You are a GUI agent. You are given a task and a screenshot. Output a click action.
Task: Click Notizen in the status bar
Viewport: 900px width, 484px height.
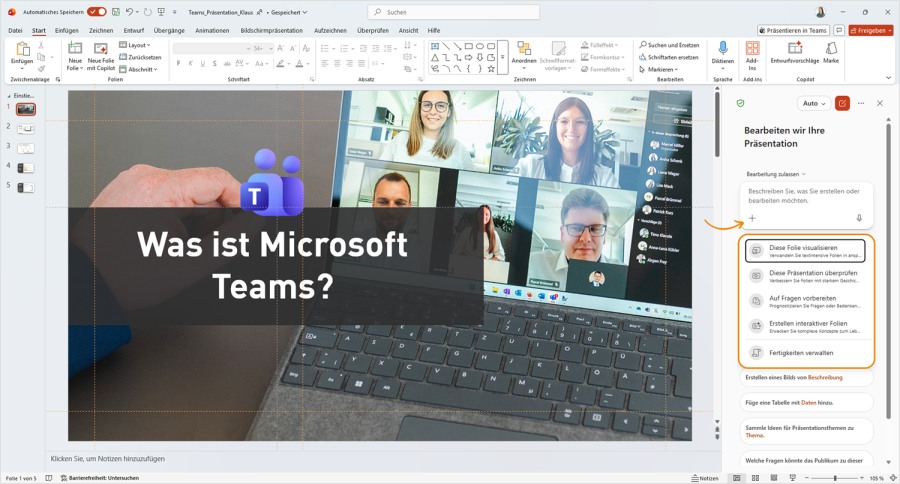(704, 478)
